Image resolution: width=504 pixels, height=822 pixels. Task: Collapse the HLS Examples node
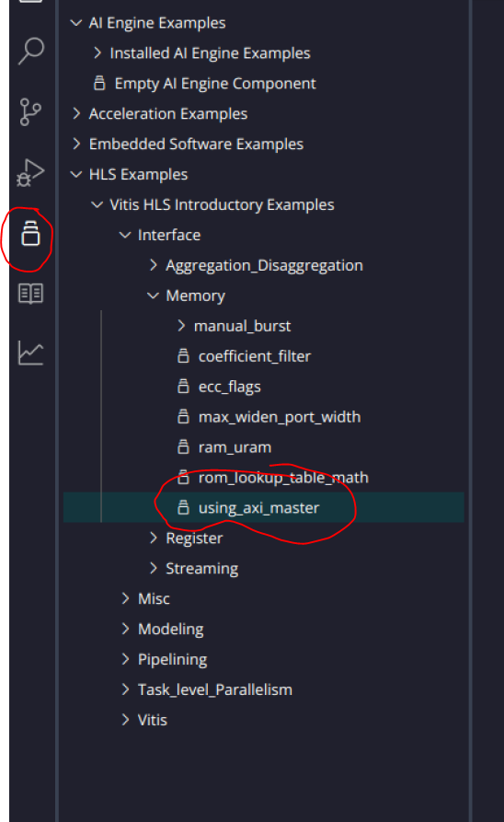coord(76,174)
